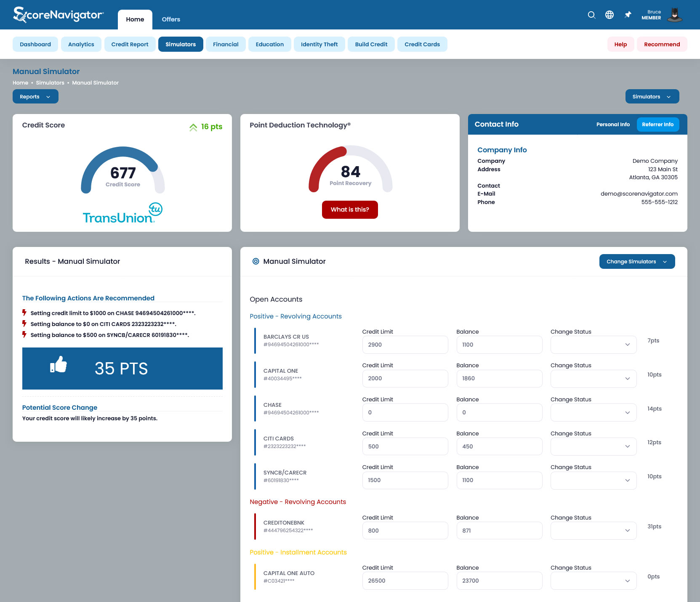The image size is (700, 602).
Task: Open the Financial menu item
Action: coord(226,44)
